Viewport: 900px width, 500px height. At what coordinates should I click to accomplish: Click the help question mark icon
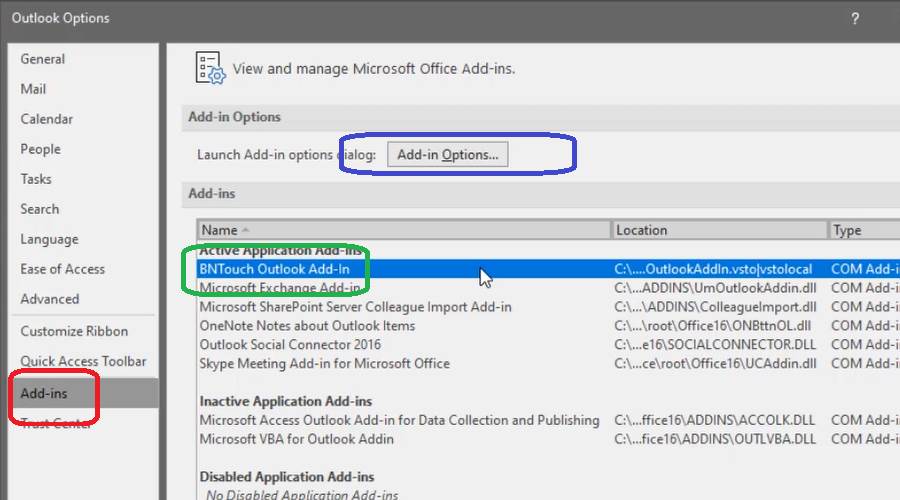pos(855,19)
